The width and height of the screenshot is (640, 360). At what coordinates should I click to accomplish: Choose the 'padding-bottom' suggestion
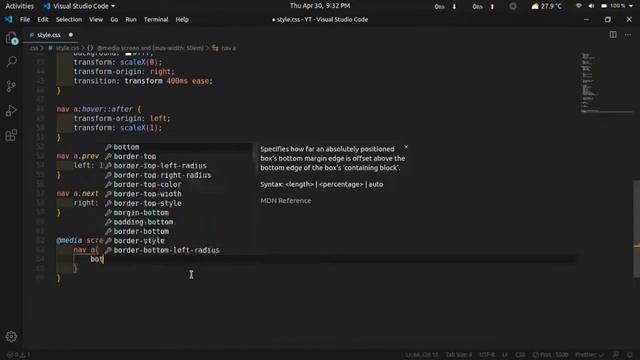178,222
